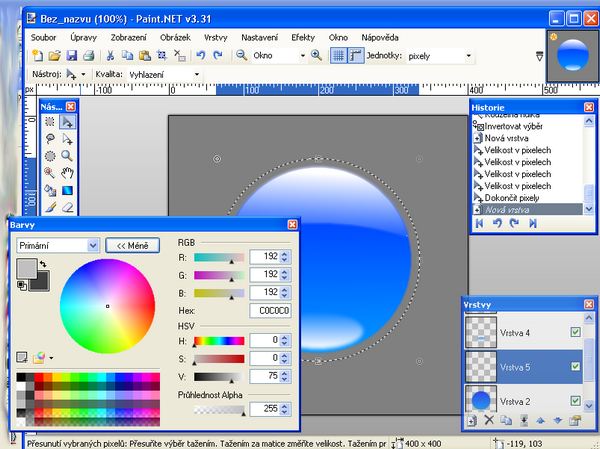This screenshot has width=600, height=449.
Task: Hide Vrstva 2 layer via checkbox
Action: [574, 401]
